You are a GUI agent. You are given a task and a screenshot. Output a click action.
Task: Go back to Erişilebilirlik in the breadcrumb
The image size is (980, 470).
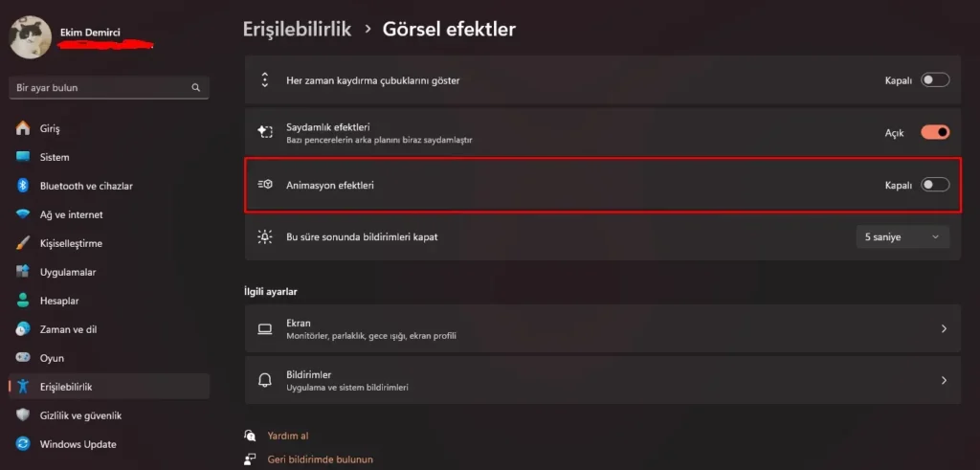pyautogui.click(x=297, y=30)
